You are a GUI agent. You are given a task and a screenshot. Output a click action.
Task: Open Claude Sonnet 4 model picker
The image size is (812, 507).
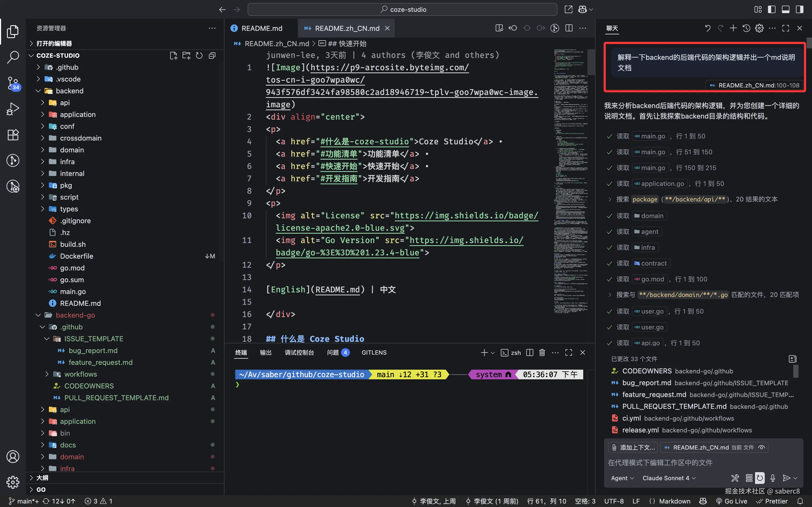pos(669,478)
